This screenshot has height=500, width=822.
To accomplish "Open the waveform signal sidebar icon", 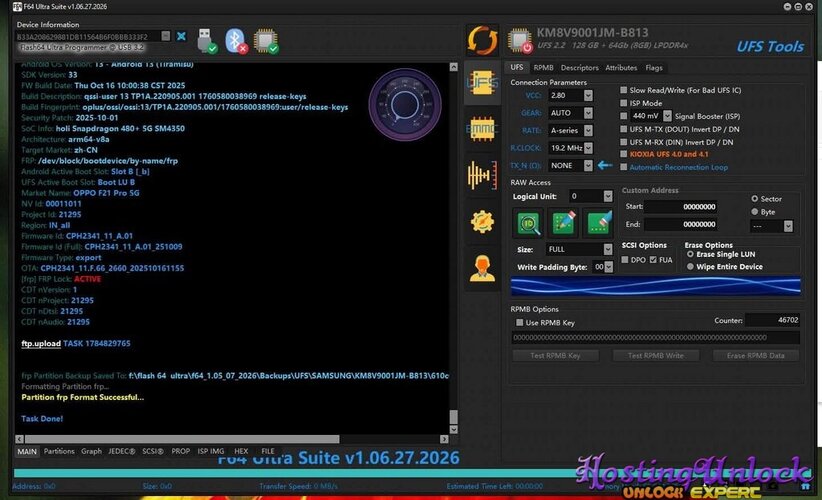I will coord(482,175).
